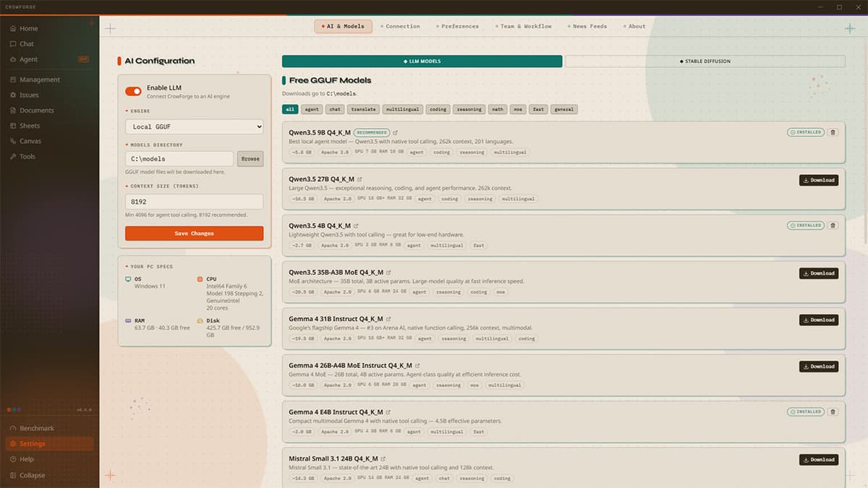The image size is (868, 488).
Task: Click the CPU icon in PC Specs
Action: pyautogui.click(x=200, y=278)
